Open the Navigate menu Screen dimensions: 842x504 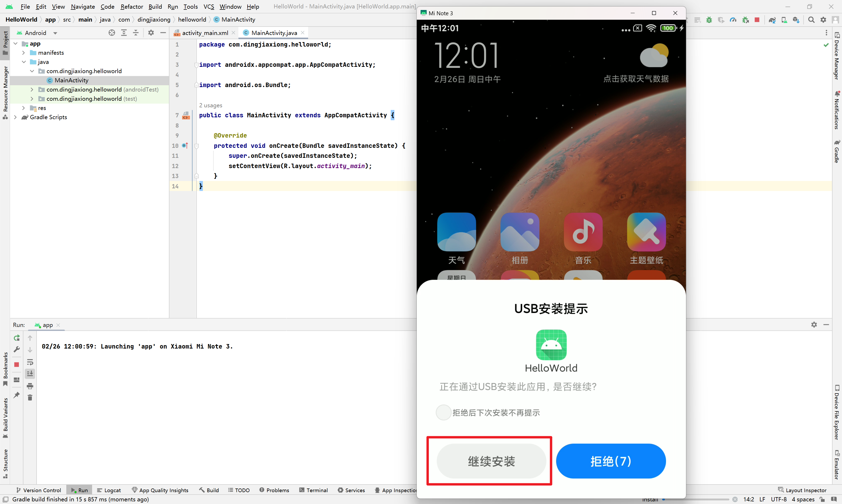[83, 7]
